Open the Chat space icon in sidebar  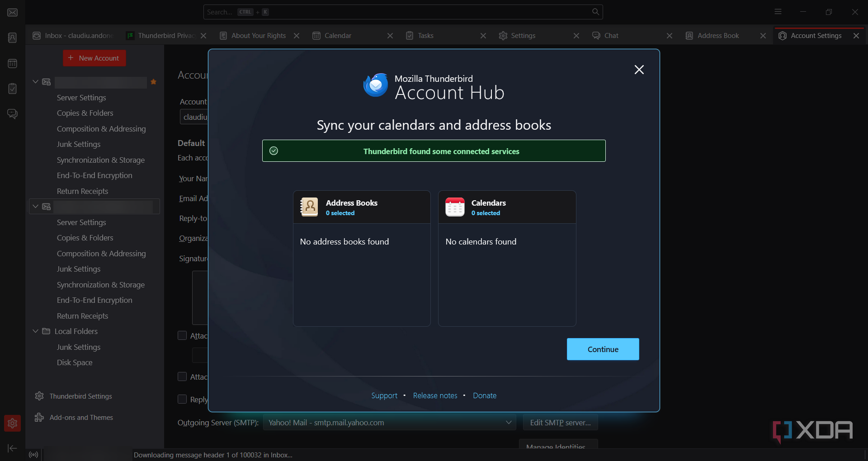point(13,114)
